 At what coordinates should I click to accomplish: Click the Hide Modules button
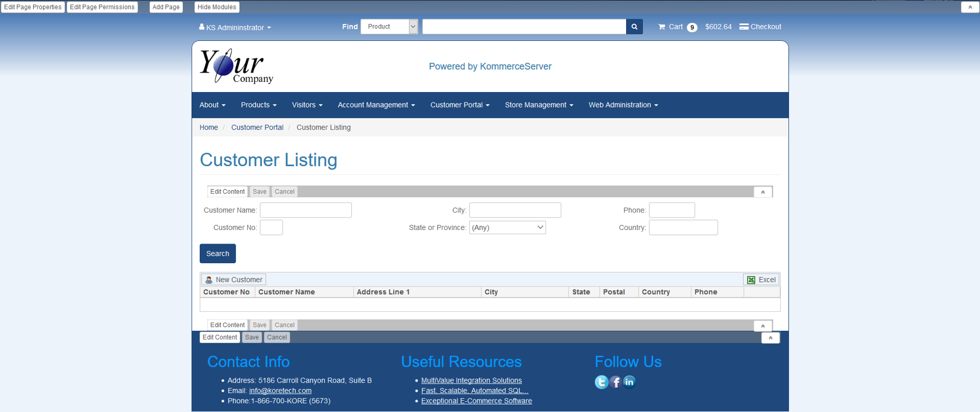point(217,7)
